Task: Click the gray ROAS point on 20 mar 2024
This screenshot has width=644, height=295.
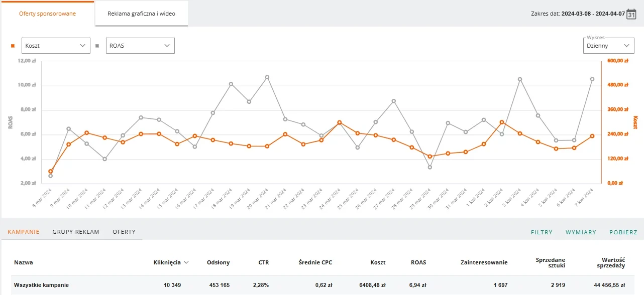Action: [267, 77]
